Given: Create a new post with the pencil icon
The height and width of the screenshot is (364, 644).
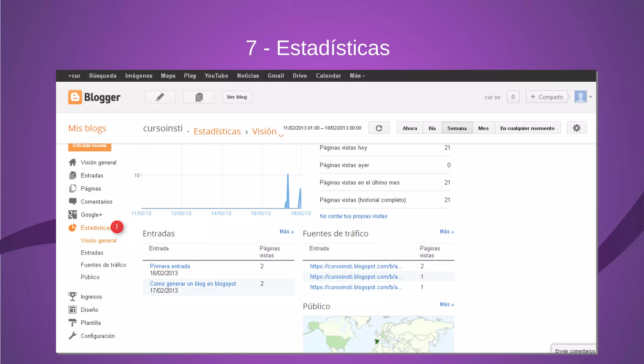Looking at the screenshot, I should tap(160, 97).
